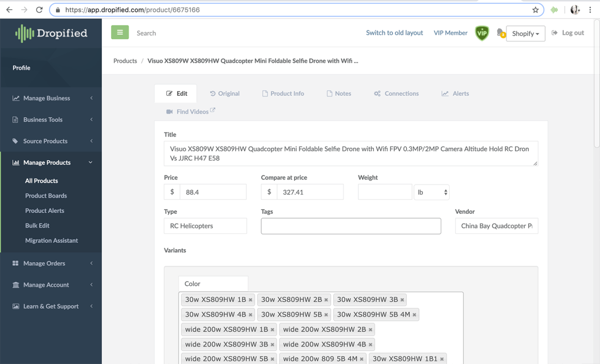Toggle sidebar with green hamburger button
Image resolution: width=600 pixels, height=364 pixels.
pos(120,32)
